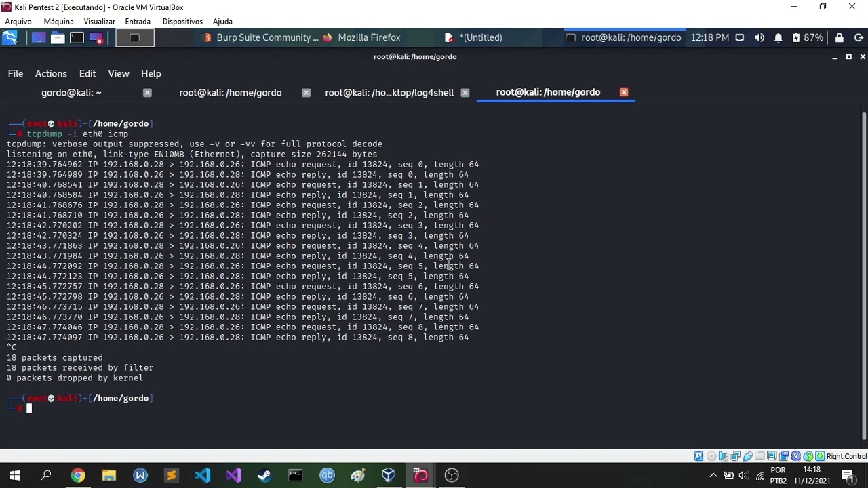Open the terminal Edit menu

click(x=87, y=73)
